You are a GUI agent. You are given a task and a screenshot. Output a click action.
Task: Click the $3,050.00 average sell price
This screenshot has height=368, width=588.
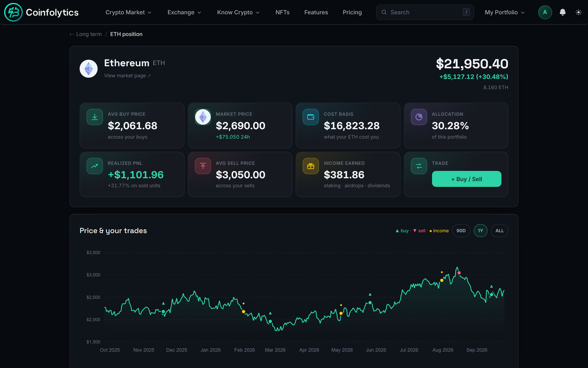point(241,175)
